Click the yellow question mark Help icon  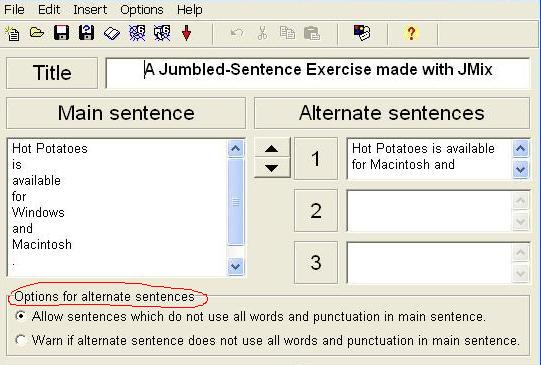411,33
